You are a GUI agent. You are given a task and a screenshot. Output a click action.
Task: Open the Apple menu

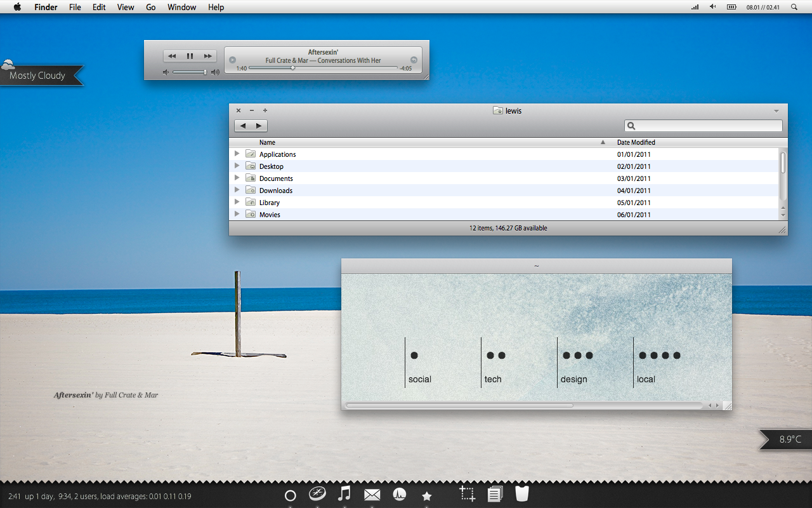pyautogui.click(x=17, y=7)
